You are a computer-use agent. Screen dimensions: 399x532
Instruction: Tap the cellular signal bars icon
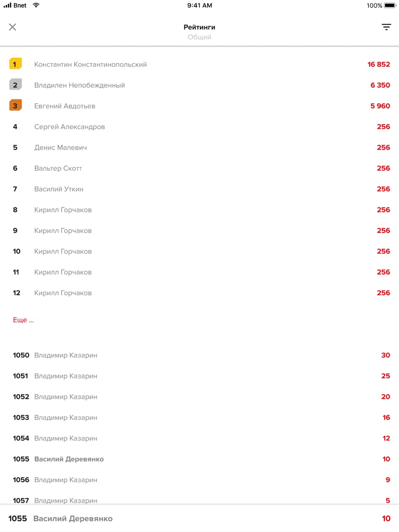pos(7,5)
